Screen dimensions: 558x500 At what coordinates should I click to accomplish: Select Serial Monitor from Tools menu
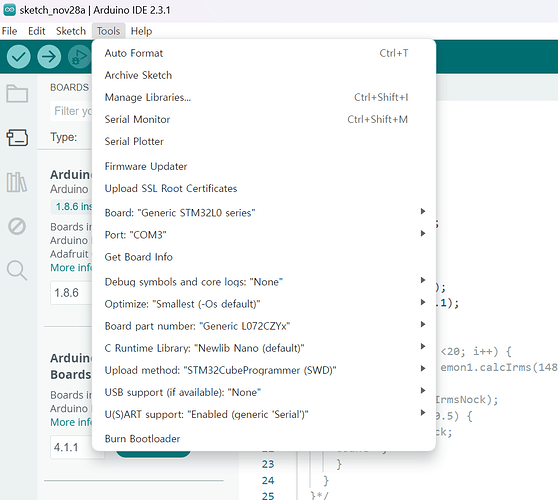(x=264, y=119)
